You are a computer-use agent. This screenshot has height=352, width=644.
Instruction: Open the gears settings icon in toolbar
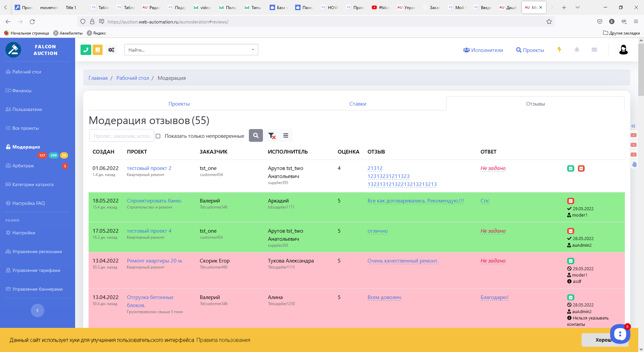pyautogui.click(x=111, y=50)
